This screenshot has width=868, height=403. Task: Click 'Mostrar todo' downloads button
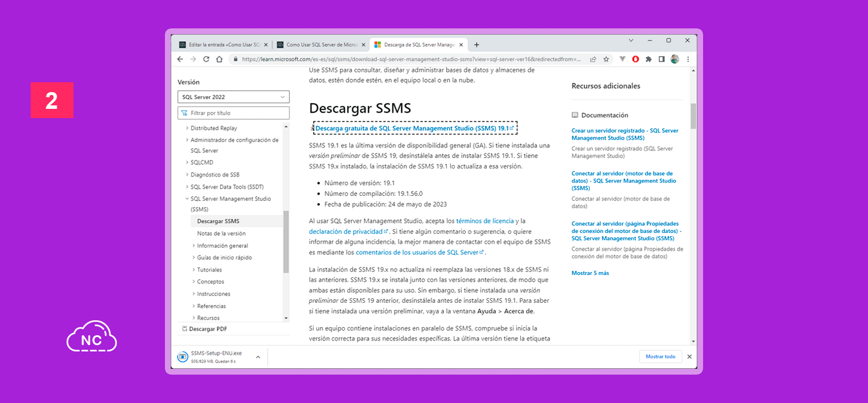(660, 357)
